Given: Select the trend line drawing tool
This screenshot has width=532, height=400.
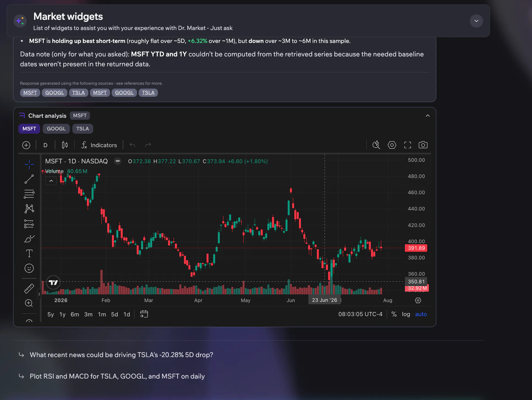Looking at the screenshot, I should click(29, 179).
